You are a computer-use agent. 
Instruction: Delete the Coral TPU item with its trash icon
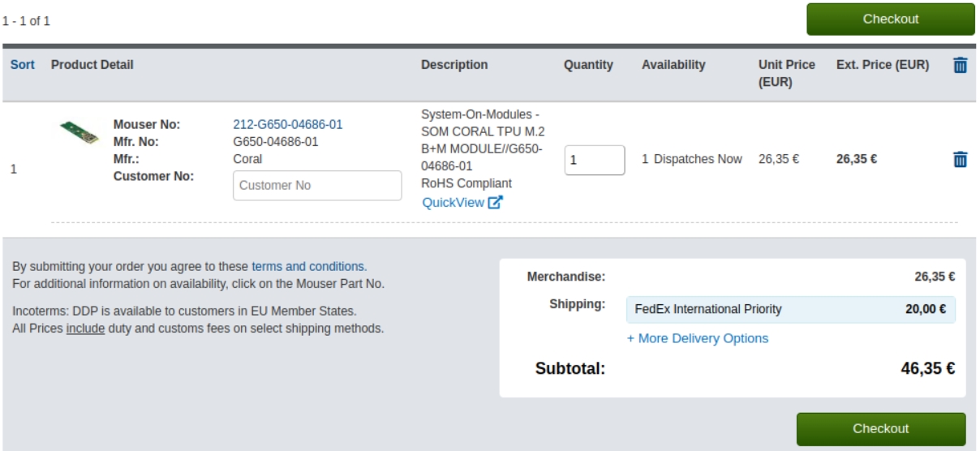coord(960,159)
